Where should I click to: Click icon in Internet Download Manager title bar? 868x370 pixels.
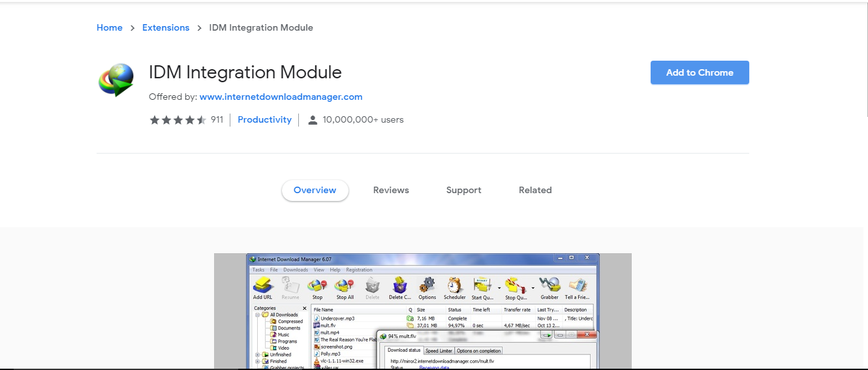point(253,259)
